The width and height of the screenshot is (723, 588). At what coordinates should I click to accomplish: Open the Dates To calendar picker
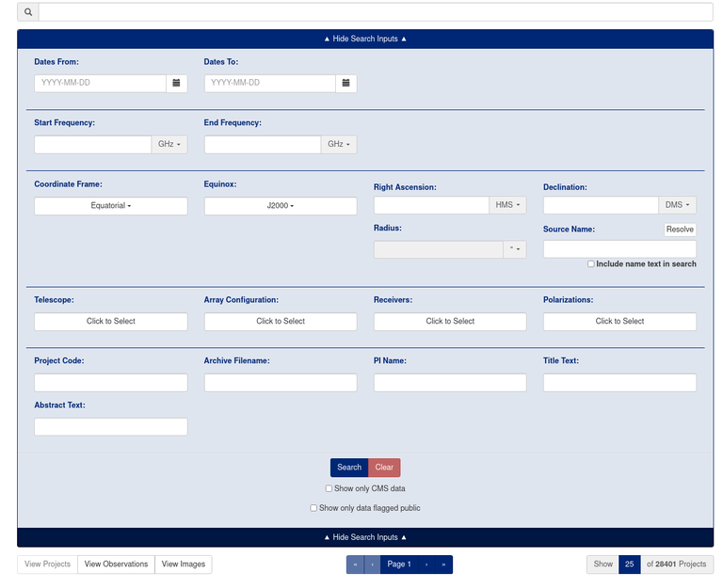(x=345, y=83)
